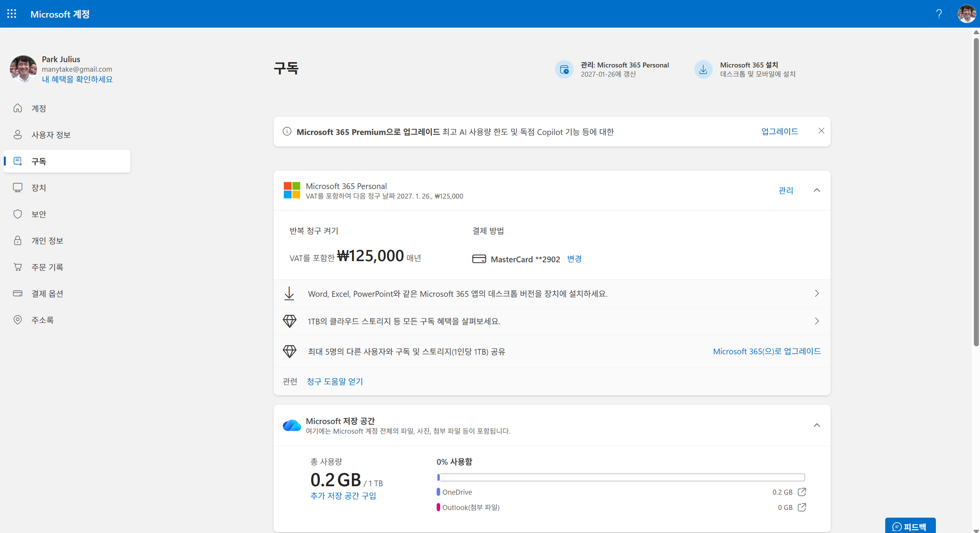Click the 주문 기록 cart icon
Screen dimensions: 980x533
click(x=18, y=267)
